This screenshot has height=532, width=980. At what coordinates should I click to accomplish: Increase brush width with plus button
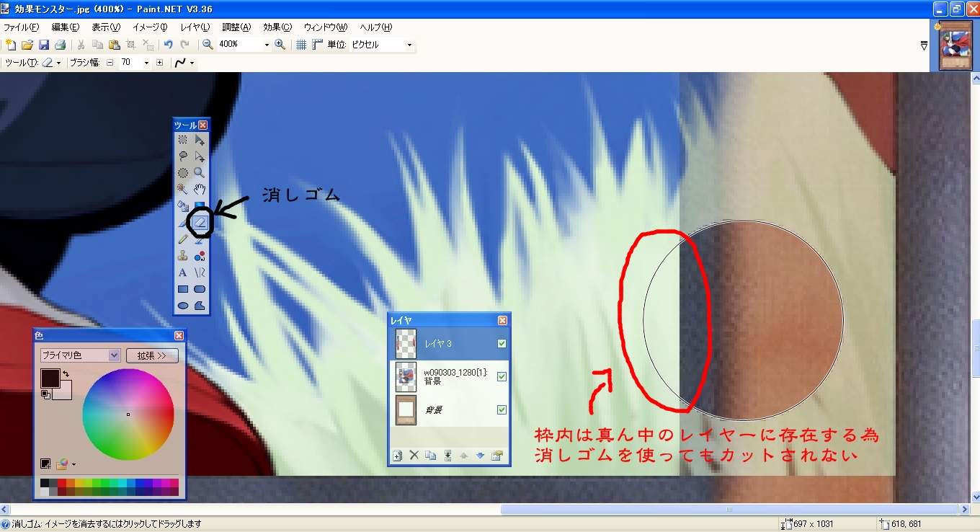pos(160,63)
